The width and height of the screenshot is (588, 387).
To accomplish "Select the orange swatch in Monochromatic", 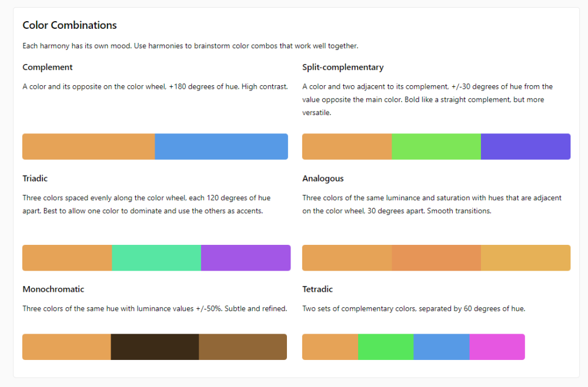I will [x=66, y=346].
